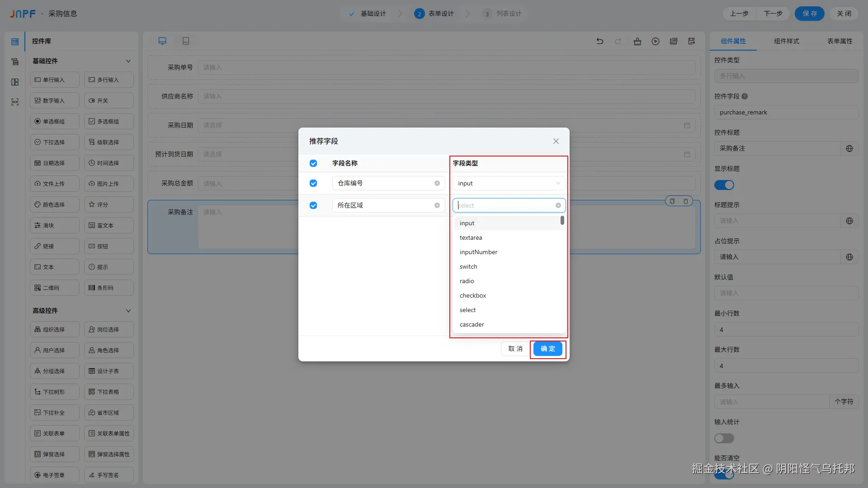Click the 控件字段 purchase_remark input
The width and height of the screenshot is (868, 488).
point(786,112)
